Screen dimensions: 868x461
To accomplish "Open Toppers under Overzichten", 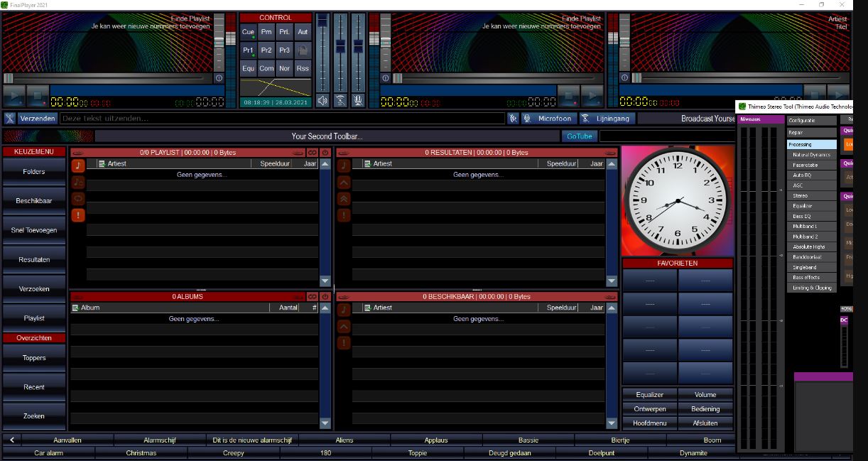I will (x=33, y=358).
